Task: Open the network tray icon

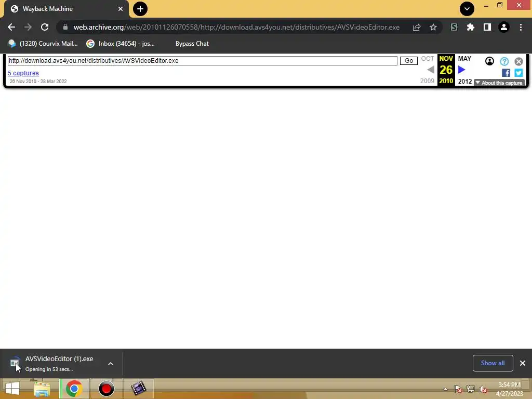Action: (471, 389)
